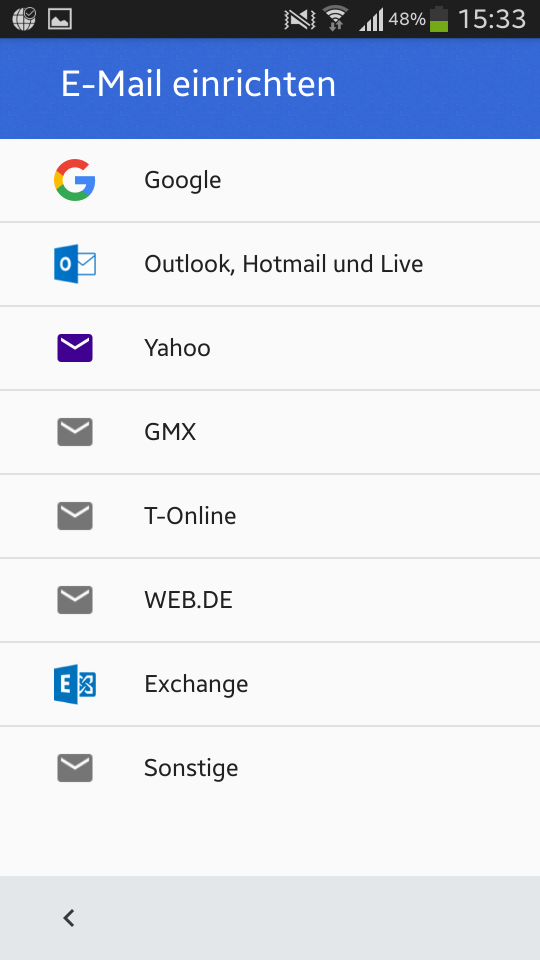
Task: Pick the GMX provider entry
Action: point(270,432)
